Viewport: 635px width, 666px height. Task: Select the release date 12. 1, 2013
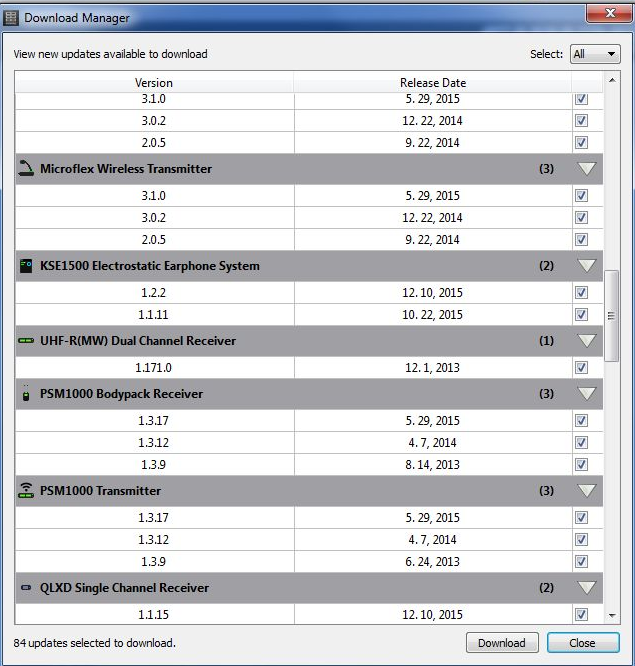432,368
